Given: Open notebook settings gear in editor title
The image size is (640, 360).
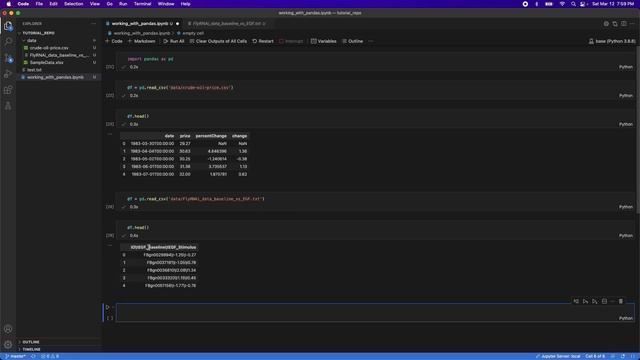Looking at the screenshot, I should (x=606, y=24).
